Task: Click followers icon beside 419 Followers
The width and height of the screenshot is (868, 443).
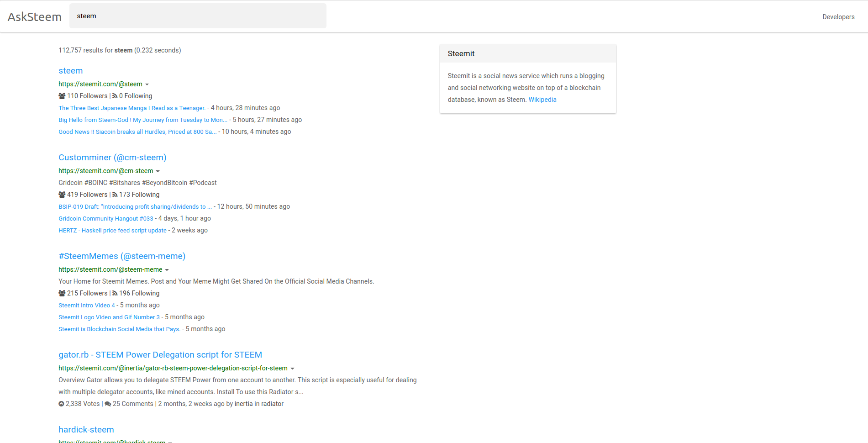Action: click(62, 195)
